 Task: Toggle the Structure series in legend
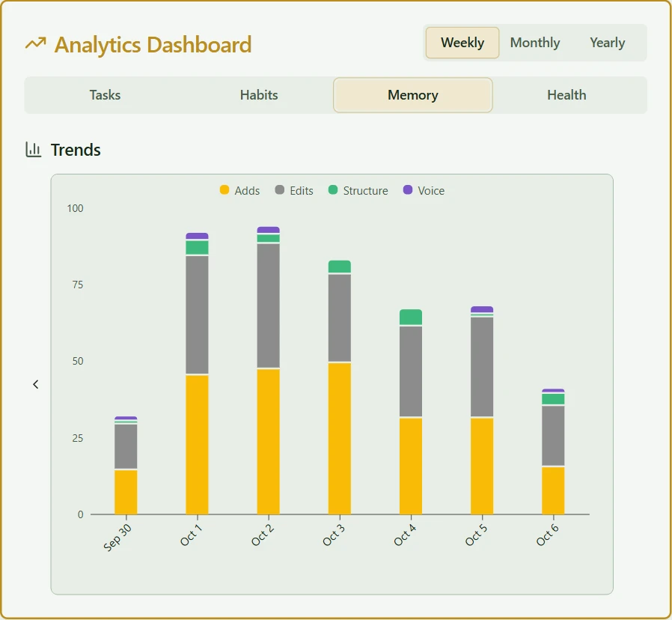click(358, 190)
